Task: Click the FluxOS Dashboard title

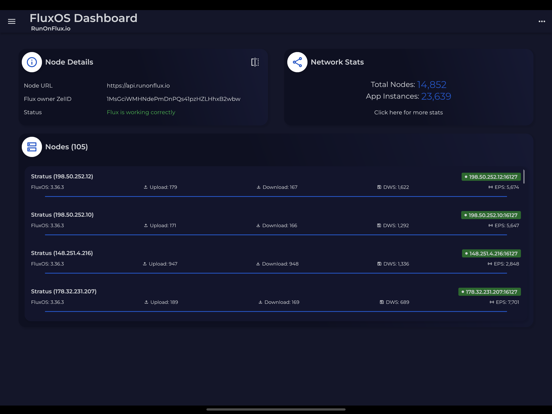Action: pos(83,18)
